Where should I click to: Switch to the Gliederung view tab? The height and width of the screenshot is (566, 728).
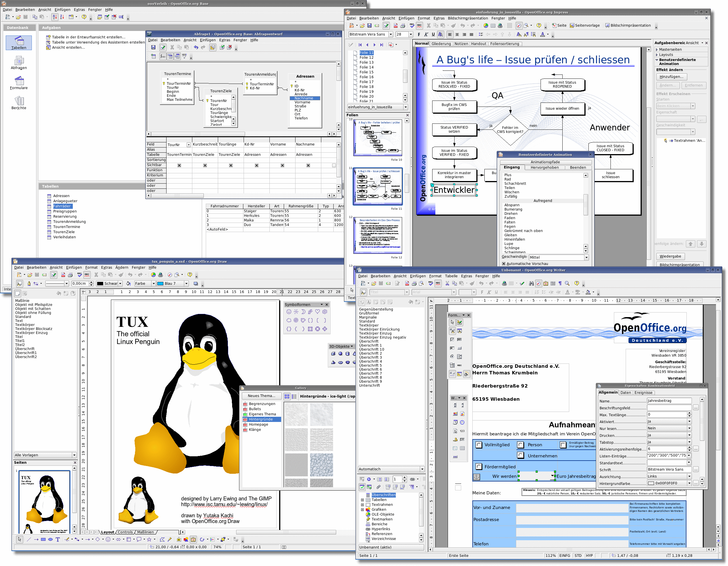coord(441,44)
